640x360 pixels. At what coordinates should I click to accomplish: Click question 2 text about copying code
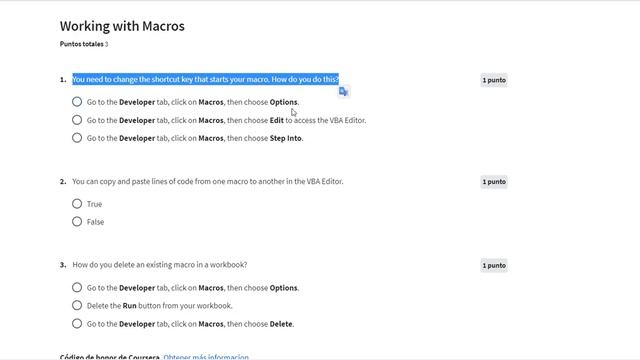208,181
